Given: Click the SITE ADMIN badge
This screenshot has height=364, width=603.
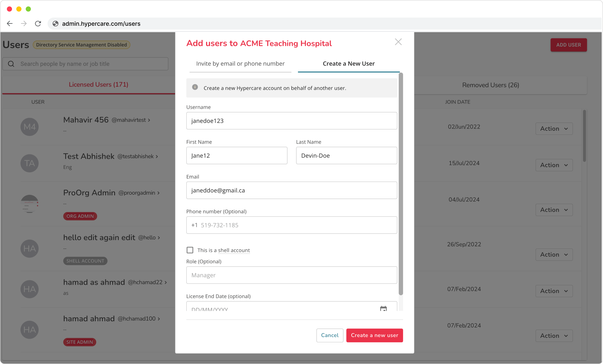Looking at the screenshot, I should (80, 342).
